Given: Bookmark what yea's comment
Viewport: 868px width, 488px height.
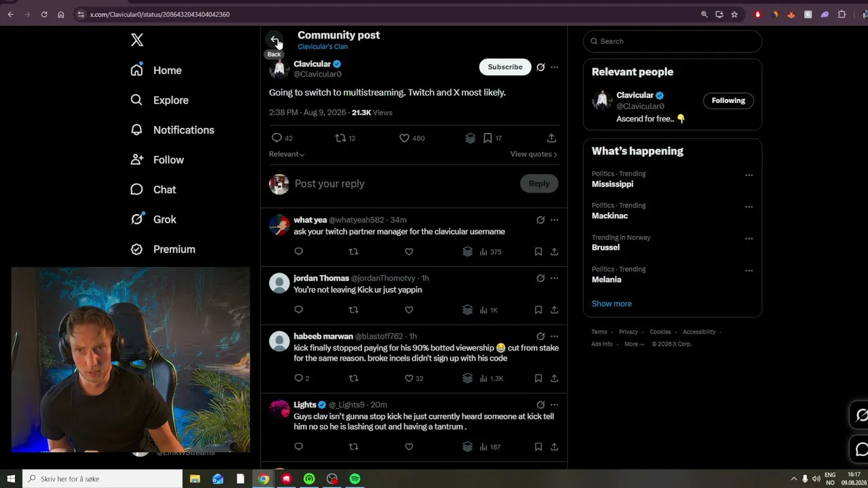Looking at the screenshot, I should click(538, 251).
